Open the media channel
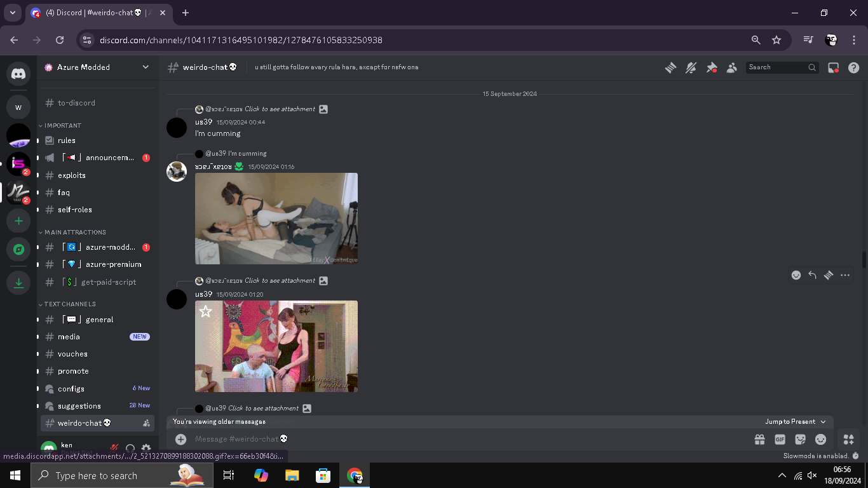868x488 pixels. (x=97, y=337)
